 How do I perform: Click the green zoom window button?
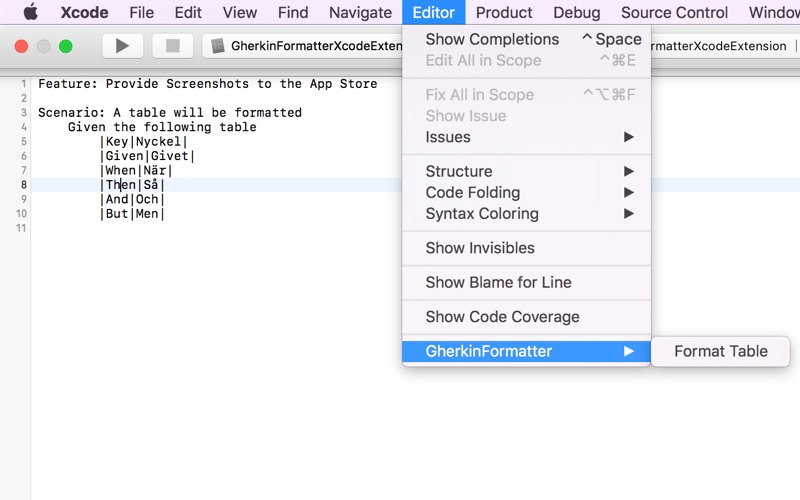click(x=66, y=46)
